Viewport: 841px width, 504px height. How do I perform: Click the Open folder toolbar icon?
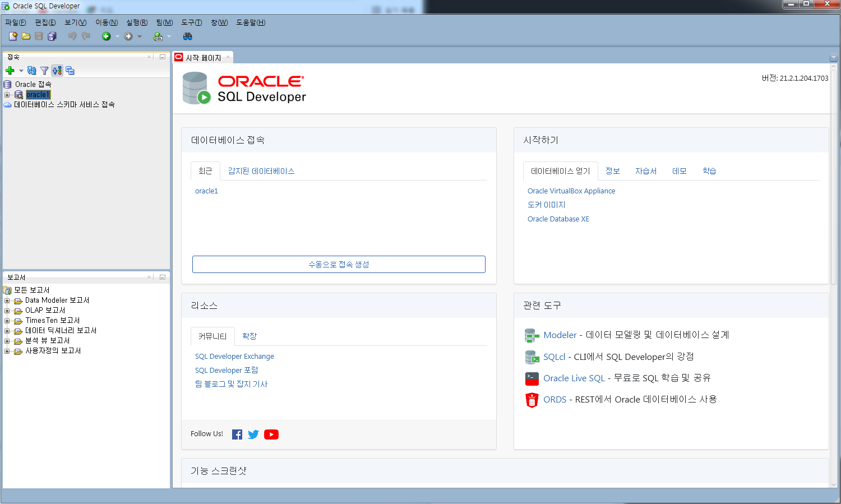pyautogui.click(x=26, y=36)
